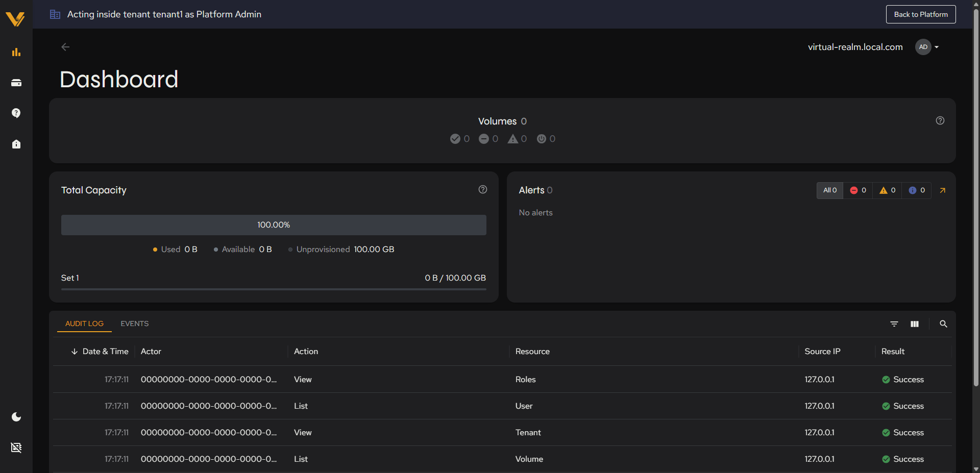Click the Action column header

(x=306, y=352)
